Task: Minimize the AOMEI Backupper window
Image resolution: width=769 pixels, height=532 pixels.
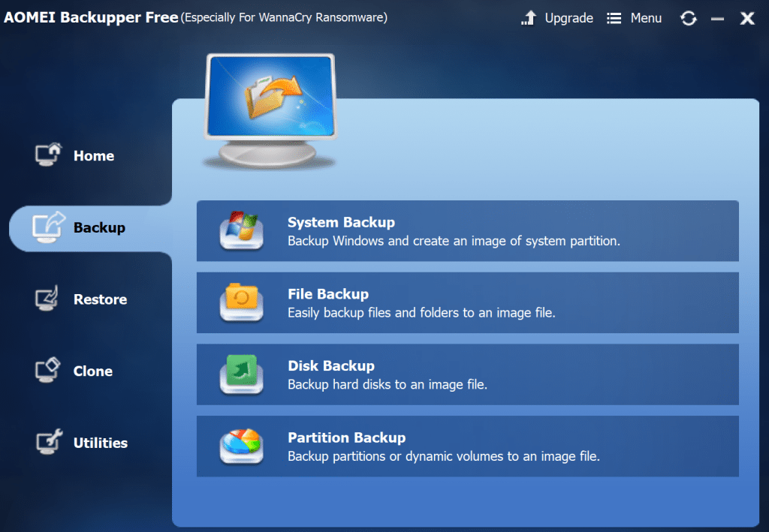Action: pos(717,19)
